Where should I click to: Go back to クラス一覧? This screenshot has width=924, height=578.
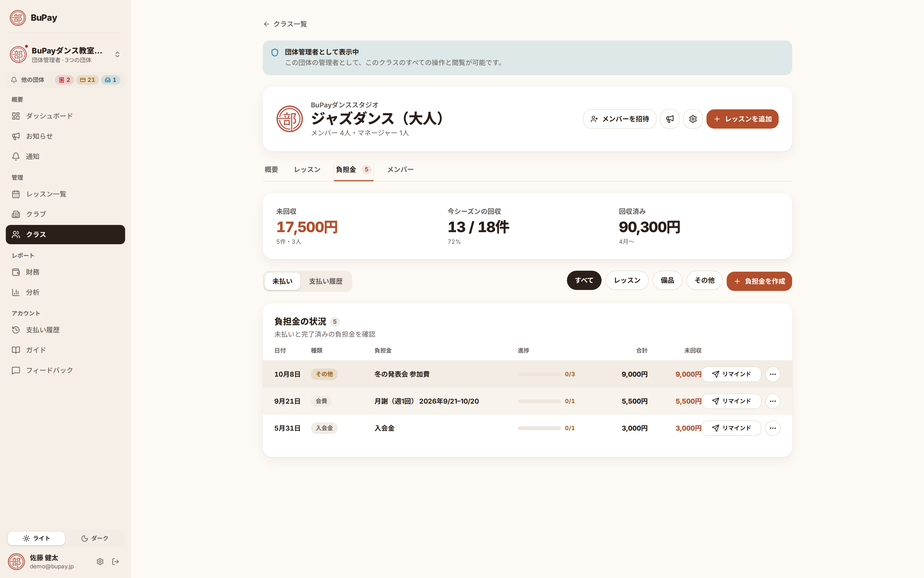(x=285, y=24)
